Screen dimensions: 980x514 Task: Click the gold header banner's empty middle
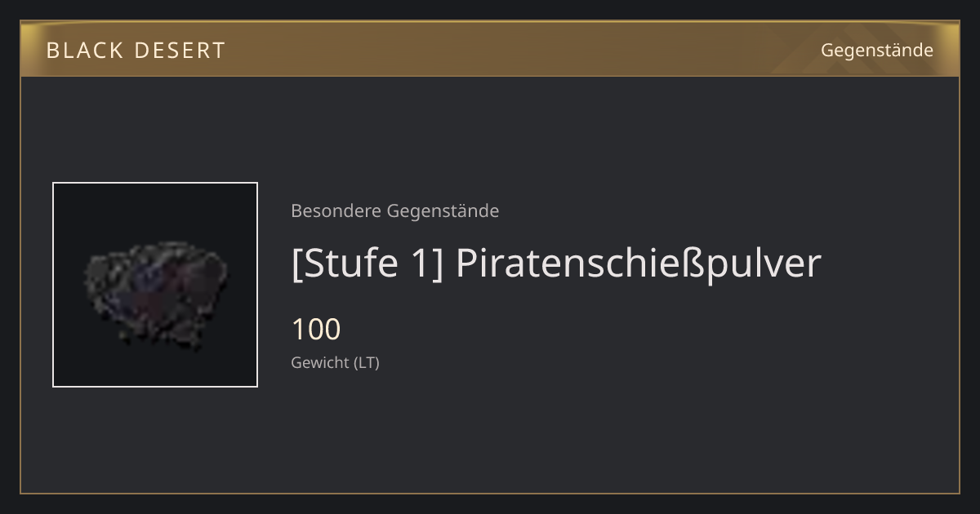pos(523,49)
